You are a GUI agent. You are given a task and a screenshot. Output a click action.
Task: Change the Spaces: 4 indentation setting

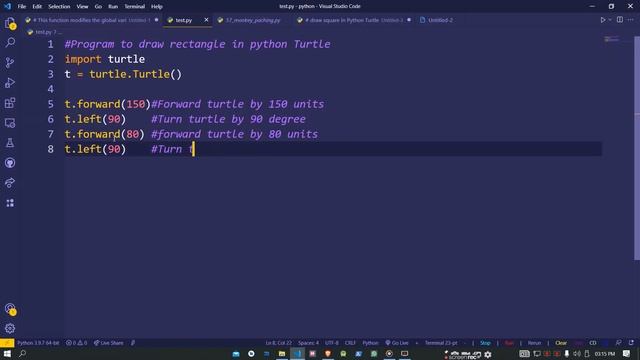click(308, 343)
